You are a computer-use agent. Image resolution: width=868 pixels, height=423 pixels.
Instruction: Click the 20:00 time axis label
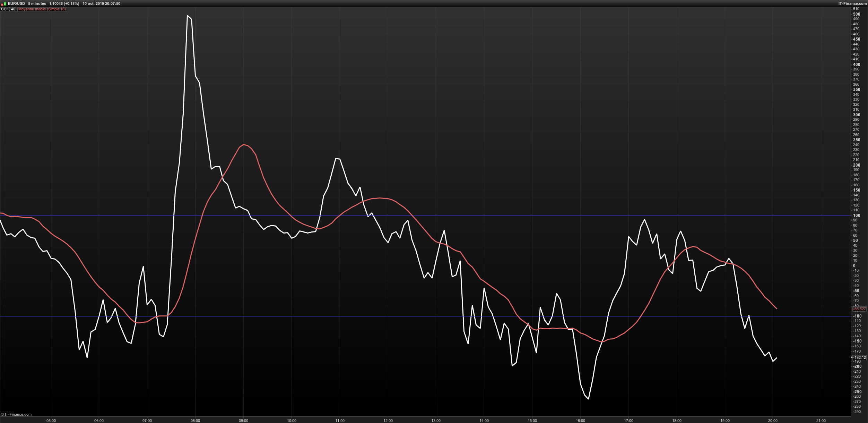[x=773, y=421]
